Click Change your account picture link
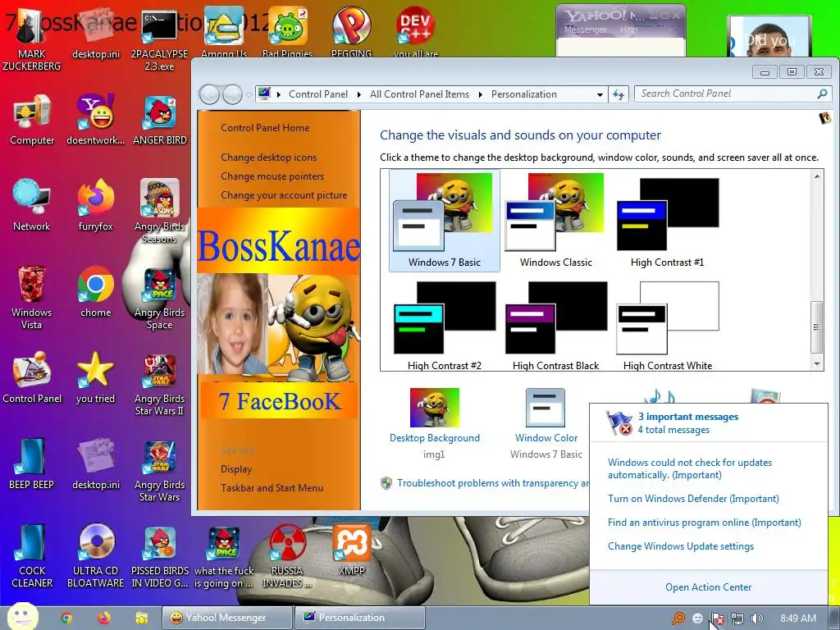840x630 pixels. (284, 195)
